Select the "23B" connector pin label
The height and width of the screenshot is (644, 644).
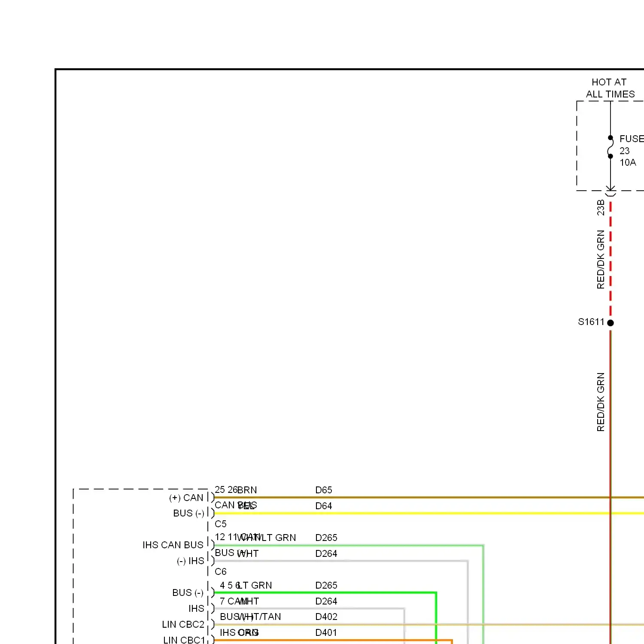tap(601, 207)
